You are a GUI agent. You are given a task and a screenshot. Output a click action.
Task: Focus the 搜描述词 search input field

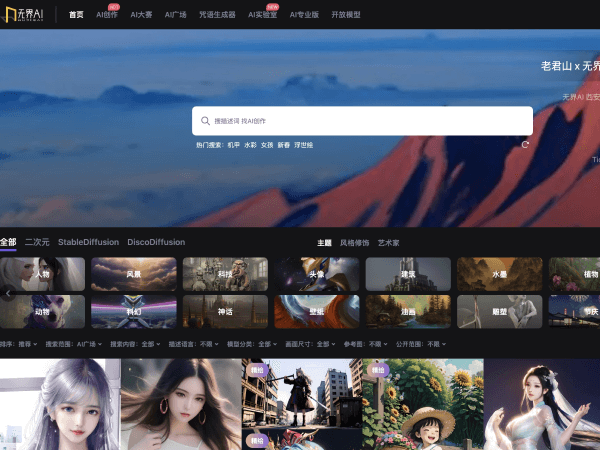click(x=365, y=121)
